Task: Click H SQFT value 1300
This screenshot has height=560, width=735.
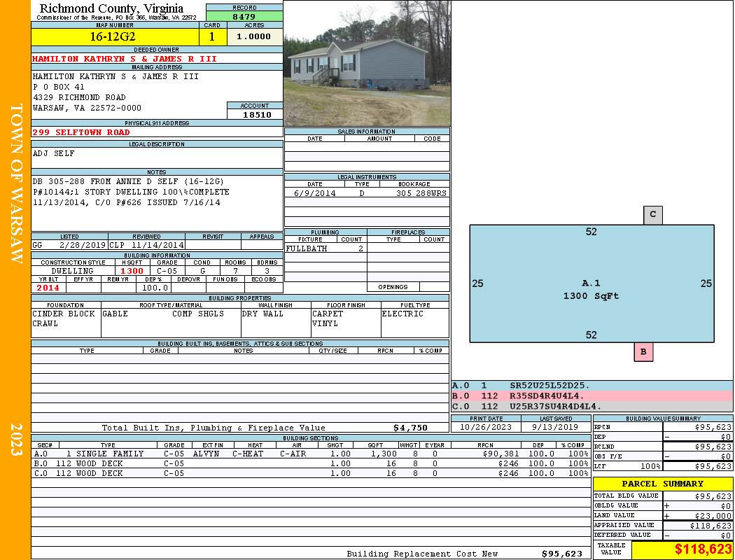Action: (132, 271)
